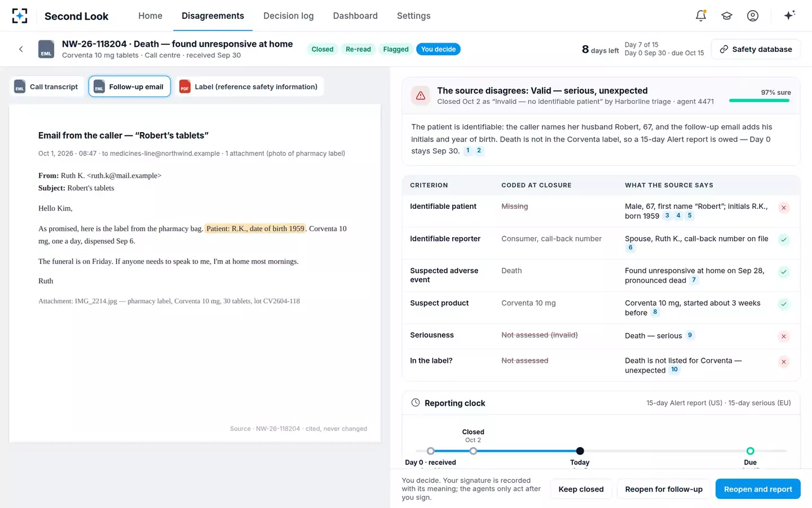This screenshot has width=812, height=508.
Task: Click the Closed Oct 2 timeline marker
Action: [473, 450]
